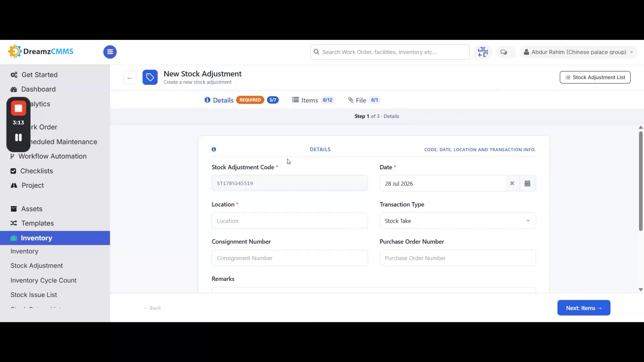Click the list icon on Items tab
This screenshot has width=644, height=362.
[x=295, y=100]
